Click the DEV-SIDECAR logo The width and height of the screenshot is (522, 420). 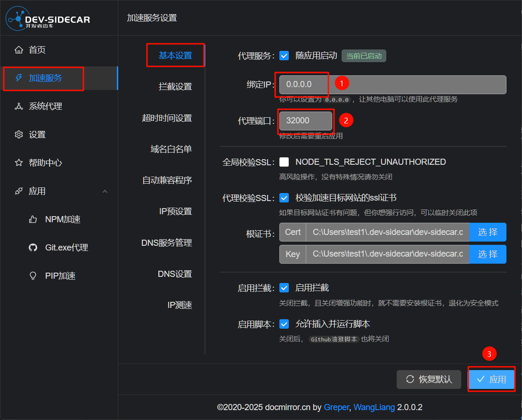48,19
